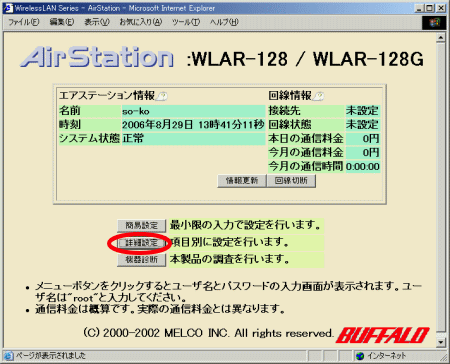Image resolution: width=450 pixels, height=364 pixels.
Task: Click the Internet Explorer title bar icon
Action: [x=8, y=7]
